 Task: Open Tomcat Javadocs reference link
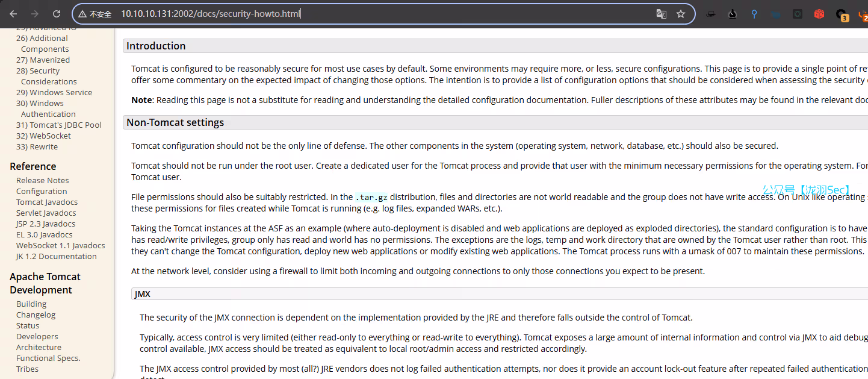pyautogui.click(x=46, y=202)
